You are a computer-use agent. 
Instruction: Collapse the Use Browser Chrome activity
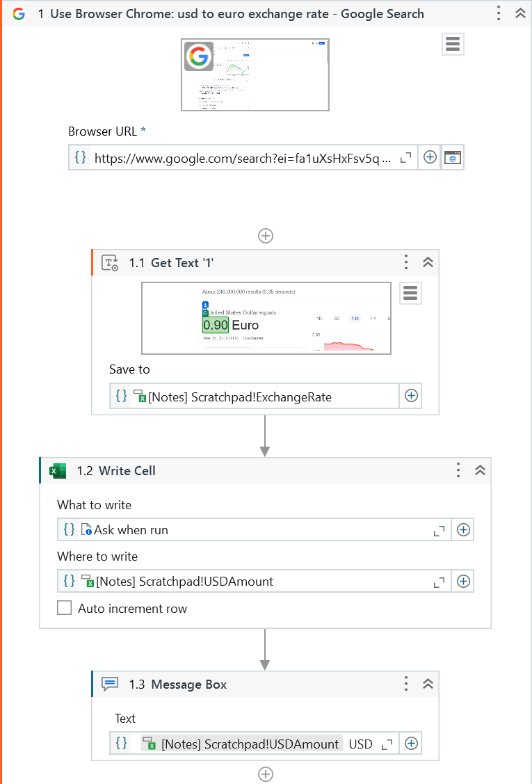520,14
